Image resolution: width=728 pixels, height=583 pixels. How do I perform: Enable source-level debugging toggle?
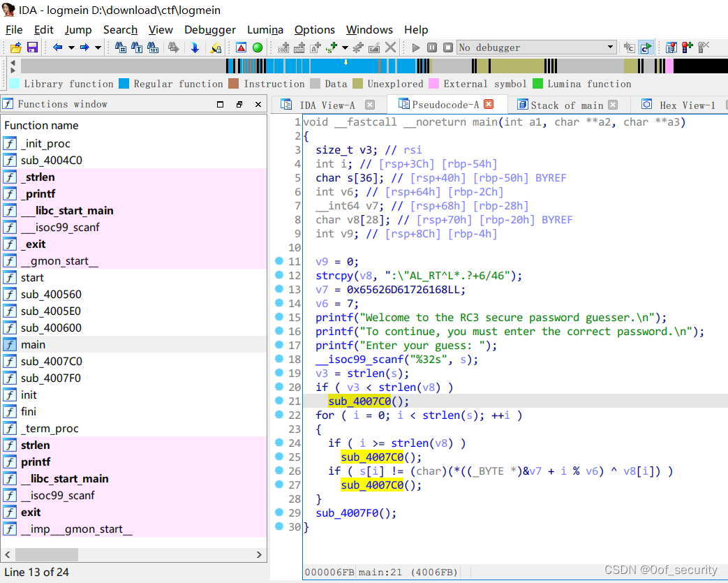pyautogui.click(x=646, y=47)
